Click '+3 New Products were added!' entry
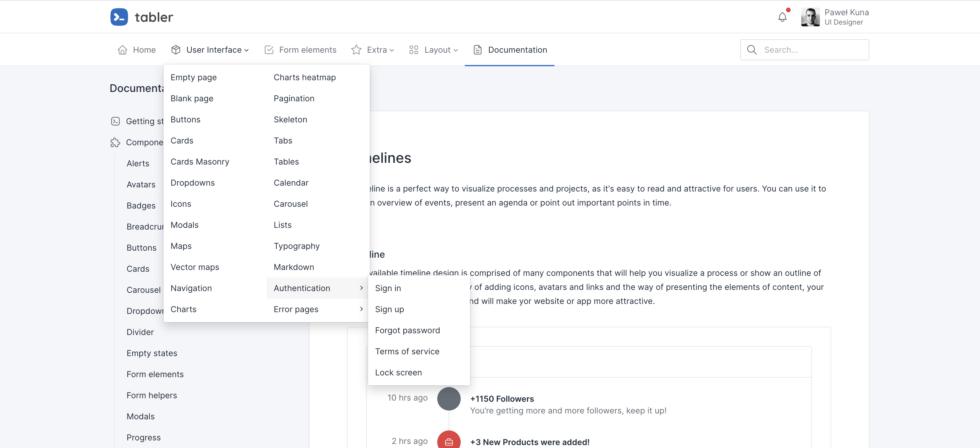This screenshot has height=448, width=980. pos(530,442)
